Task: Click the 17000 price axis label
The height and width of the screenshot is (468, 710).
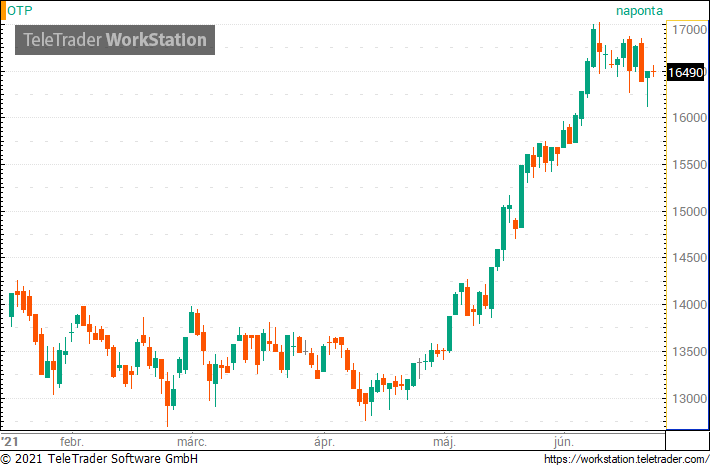Action: pos(689,30)
